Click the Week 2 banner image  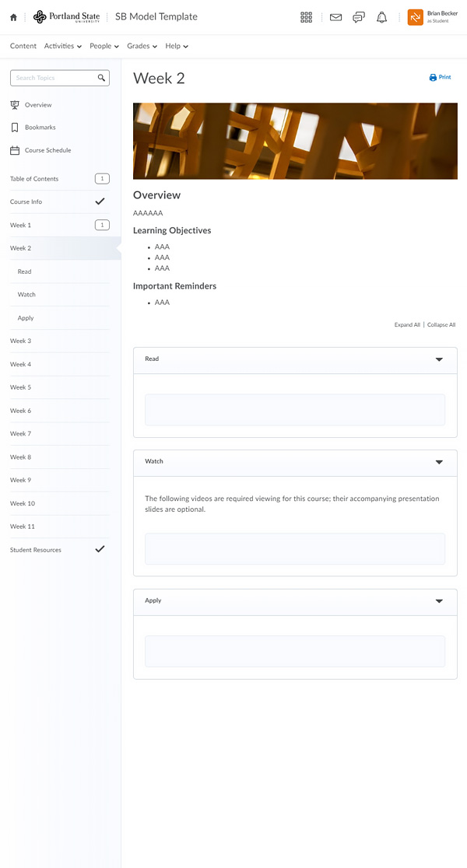(295, 141)
